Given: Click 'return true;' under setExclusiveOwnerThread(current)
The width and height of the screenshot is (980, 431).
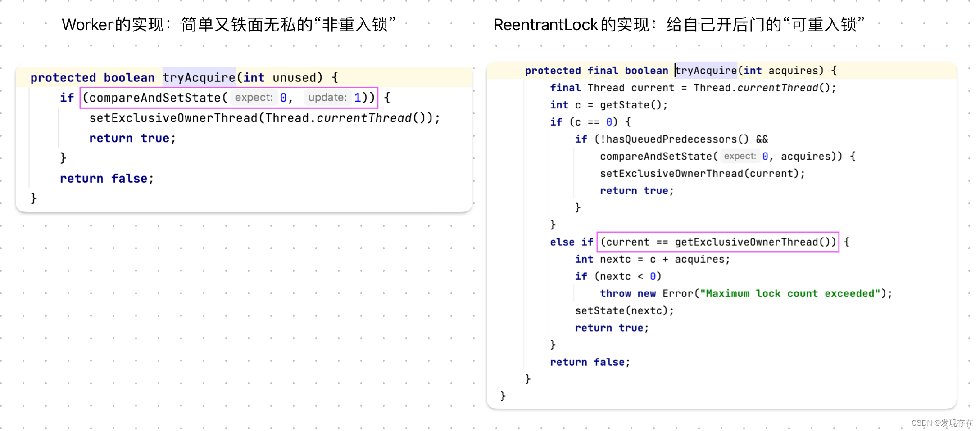Looking at the screenshot, I should [x=637, y=190].
